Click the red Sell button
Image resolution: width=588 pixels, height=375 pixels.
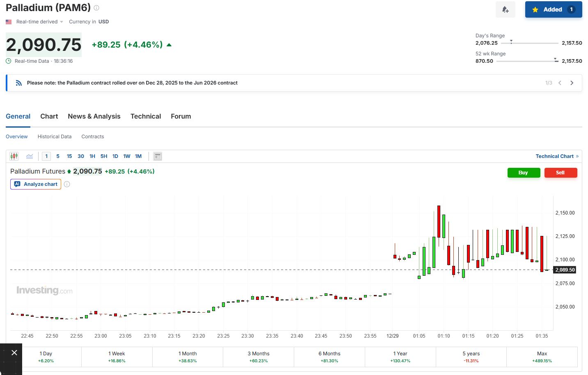[x=561, y=173]
